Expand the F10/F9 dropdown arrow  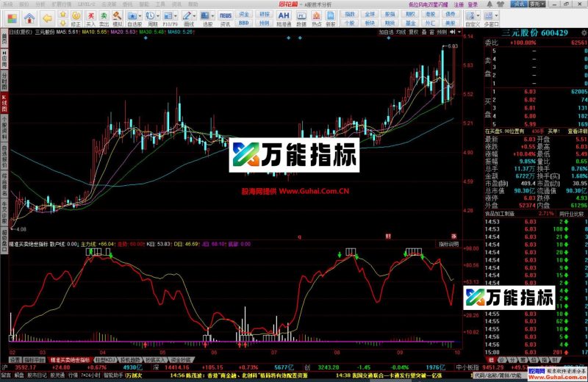tap(175, 16)
